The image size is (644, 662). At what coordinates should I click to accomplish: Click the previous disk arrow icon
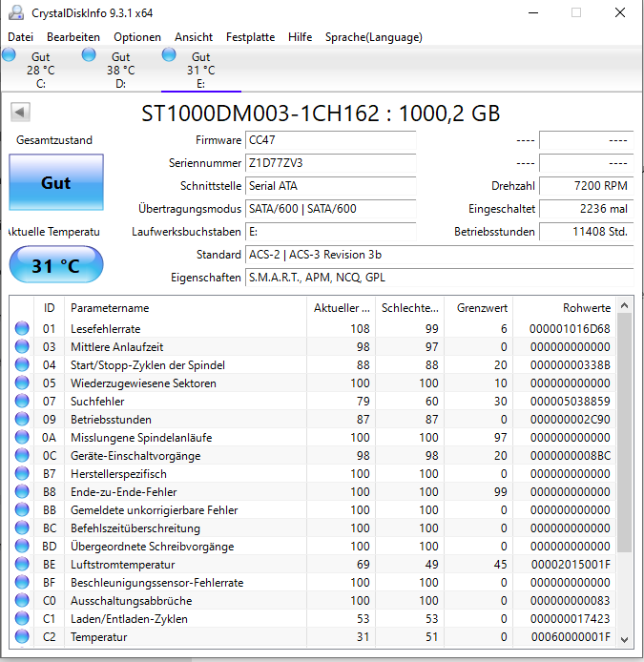[x=20, y=113]
